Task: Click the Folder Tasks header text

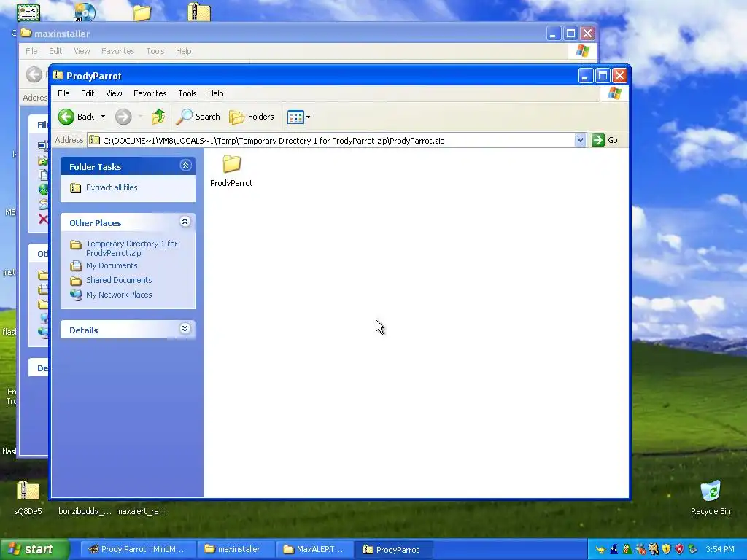Action: (96, 167)
